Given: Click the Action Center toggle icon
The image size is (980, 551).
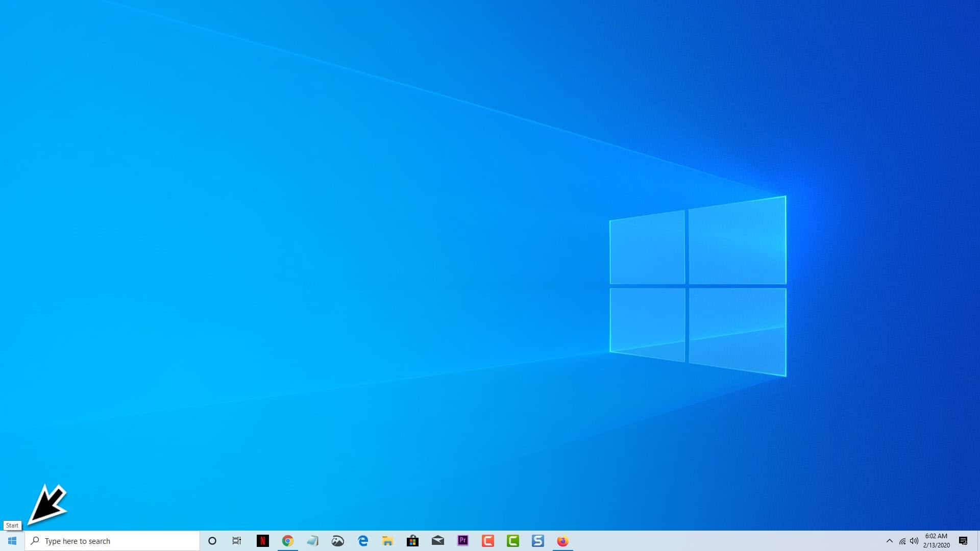Looking at the screenshot, I should 966,540.
